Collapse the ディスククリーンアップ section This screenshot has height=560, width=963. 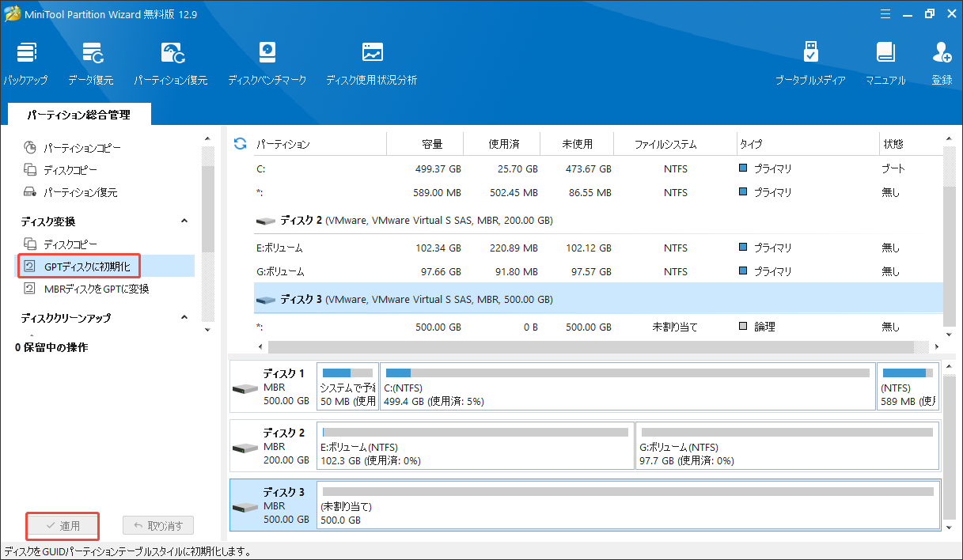click(x=184, y=318)
